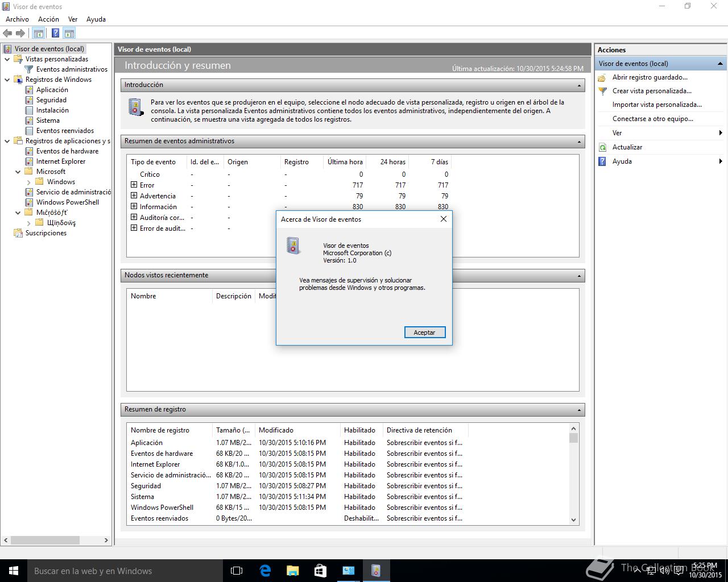Toggle the console tree toolbar icon
728x582 pixels.
pyautogui.click(x=39, y=34)
